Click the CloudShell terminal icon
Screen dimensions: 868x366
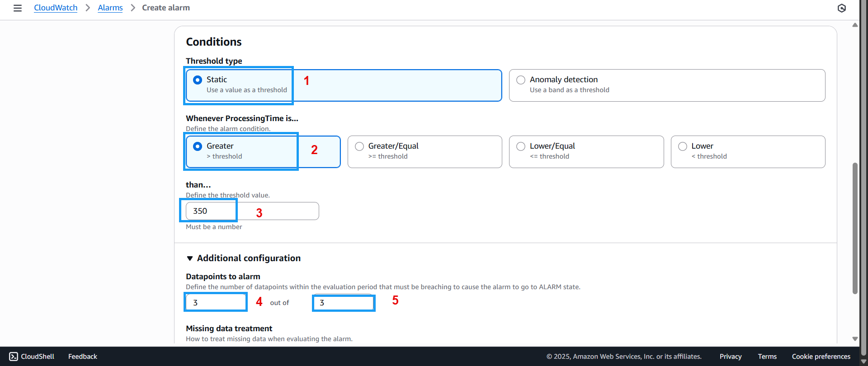(14, 357)
